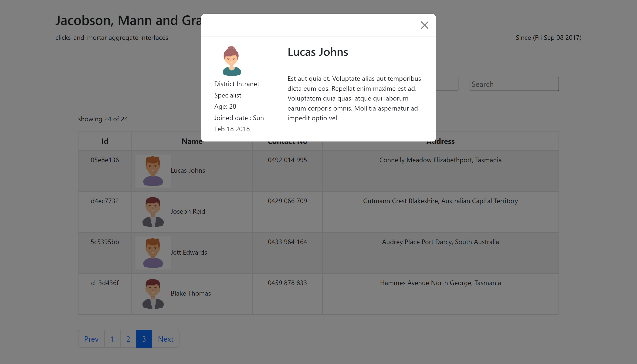Image resolution: width=637 pixels, height=364 pixels.
Task: Click Blake Thomas' avatar photo
Action: [153, 294]
